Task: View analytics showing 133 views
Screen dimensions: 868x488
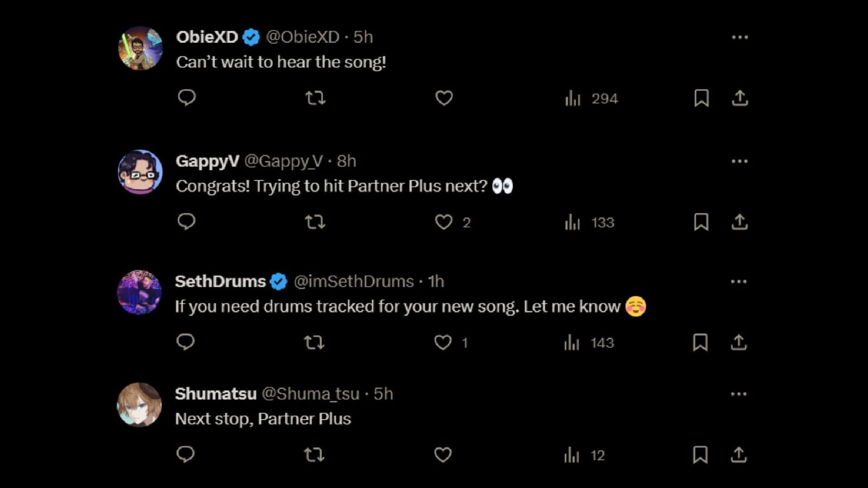Action: 589,222
